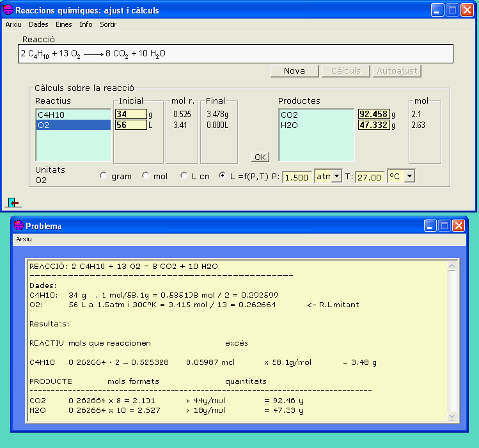Open the Arxiu menu in main window
479x448 pixels.
pyautogui.click(x=13, y=24)
